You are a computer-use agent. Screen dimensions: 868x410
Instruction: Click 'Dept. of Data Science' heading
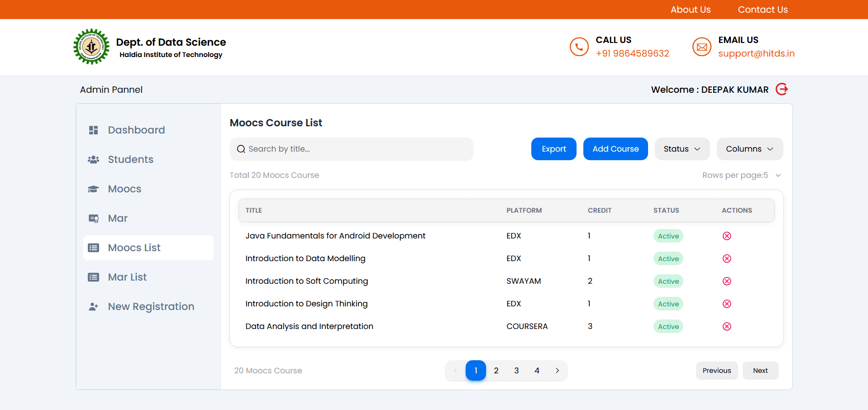171,42
